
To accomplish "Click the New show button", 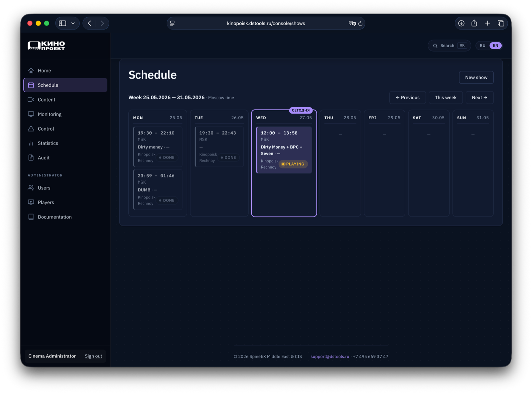I will tap(476, 77).
